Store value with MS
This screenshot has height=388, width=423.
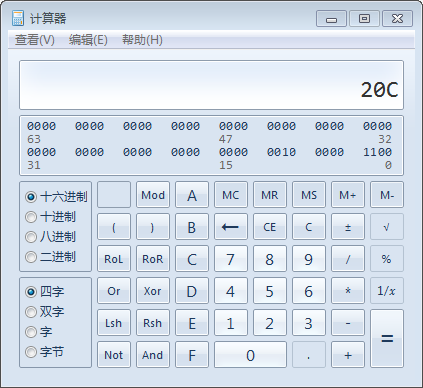309,195
